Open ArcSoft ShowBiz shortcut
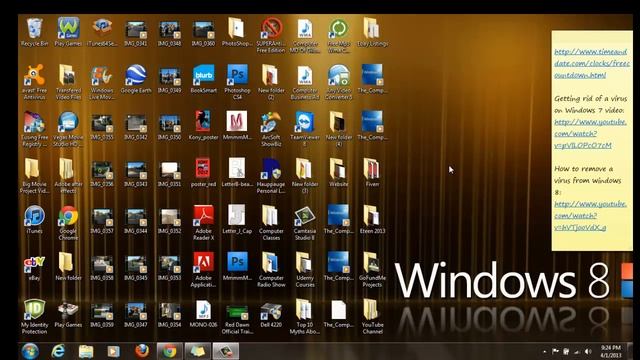The image size is (640, 360). pos(271,129)
